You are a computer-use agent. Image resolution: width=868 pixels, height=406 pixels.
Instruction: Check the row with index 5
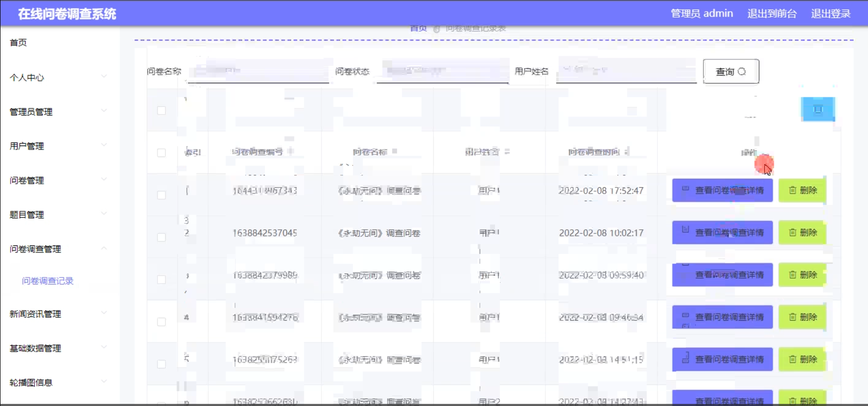[161, 364]
